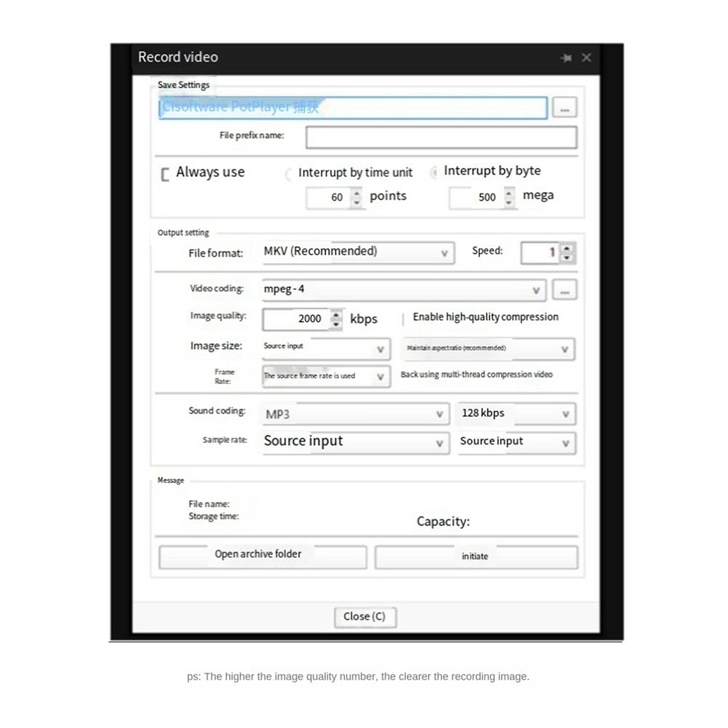Screen dimensions: 728x728
Task: Close the Record video window
Action: [x=586, y=57]
